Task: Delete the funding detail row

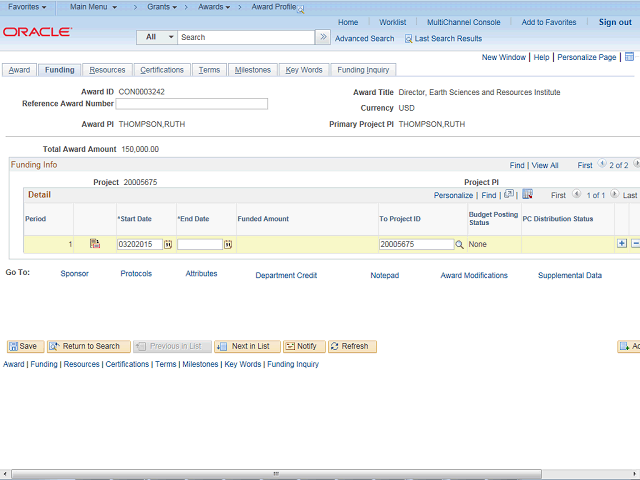Action: pyautogui.click(x=636, y=243)
